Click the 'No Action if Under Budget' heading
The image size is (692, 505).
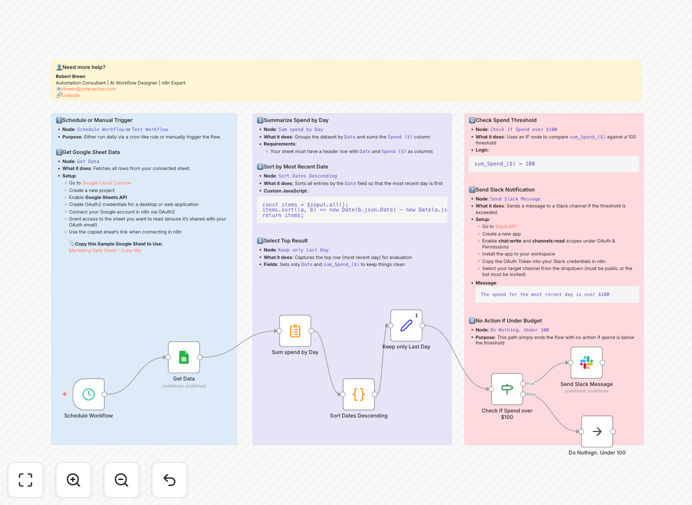[x=505, y=321]
